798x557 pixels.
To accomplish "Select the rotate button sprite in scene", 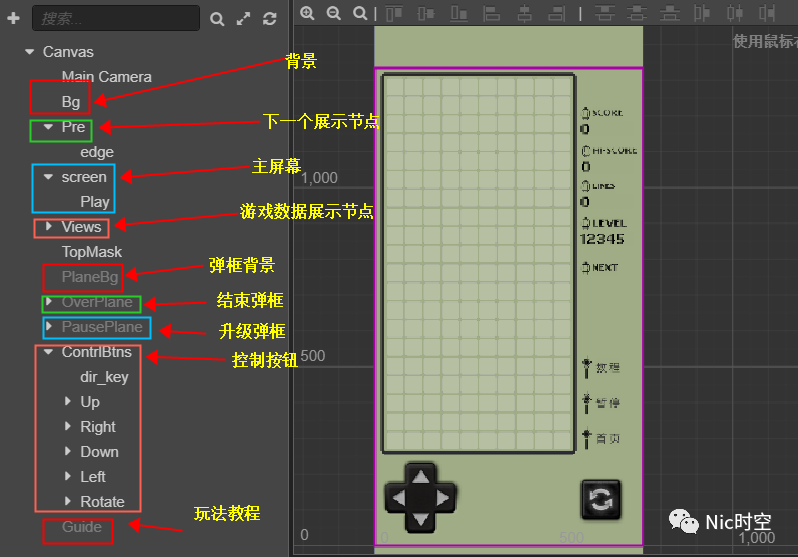I will [x=601, y=499].
